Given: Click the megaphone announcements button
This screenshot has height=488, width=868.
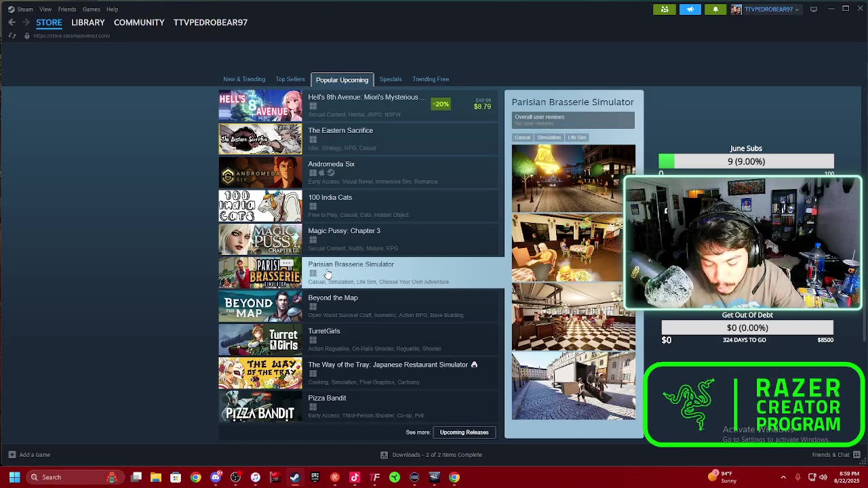Looking at the screenshot, I should [690, 9].
